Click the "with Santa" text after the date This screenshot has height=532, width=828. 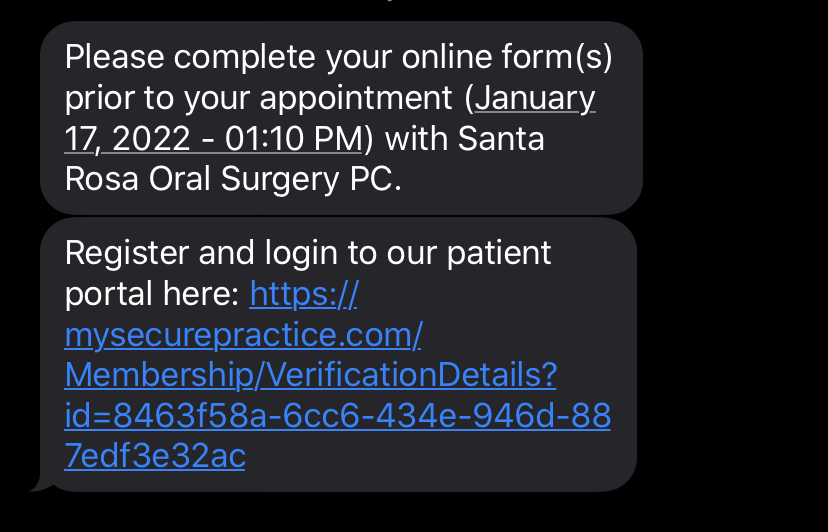(x=465, y=138)
